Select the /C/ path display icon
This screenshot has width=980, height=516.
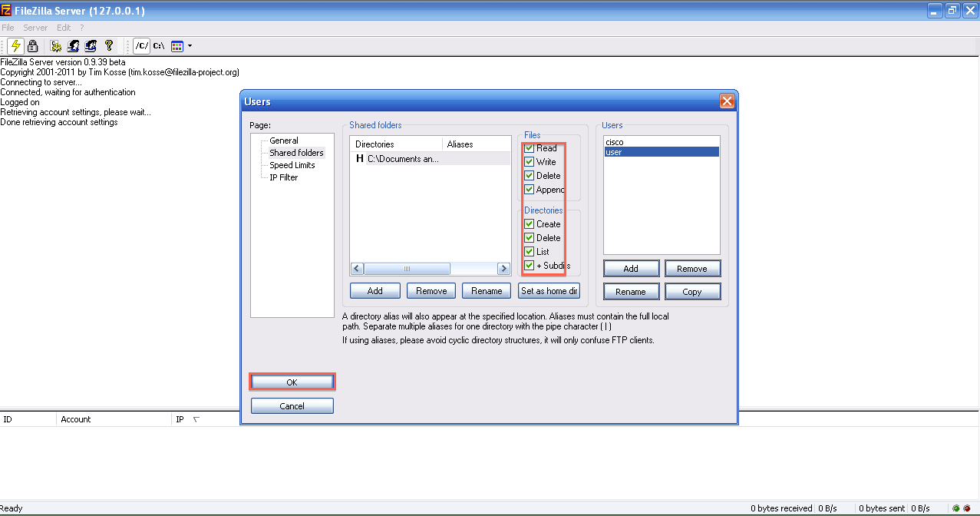click(x=141, y=46)
